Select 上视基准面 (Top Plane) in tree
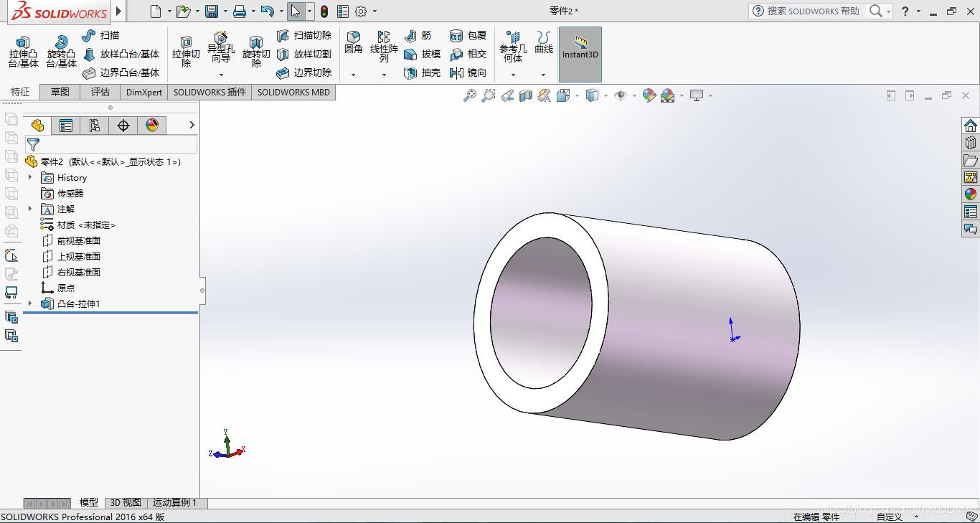 71,256
